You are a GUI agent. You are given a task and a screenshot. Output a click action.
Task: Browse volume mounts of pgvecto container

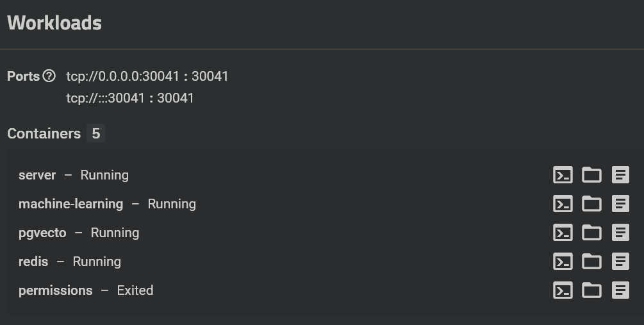(591, 233)
